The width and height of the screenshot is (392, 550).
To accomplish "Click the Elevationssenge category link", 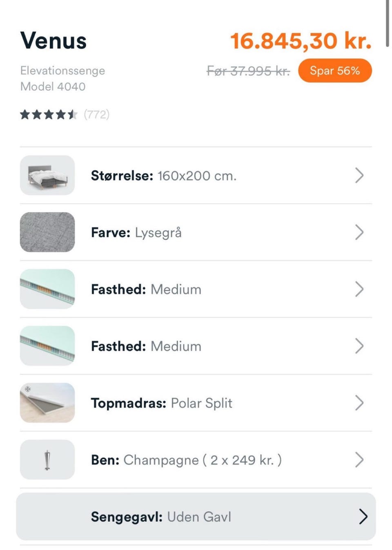I will (62, 71).
